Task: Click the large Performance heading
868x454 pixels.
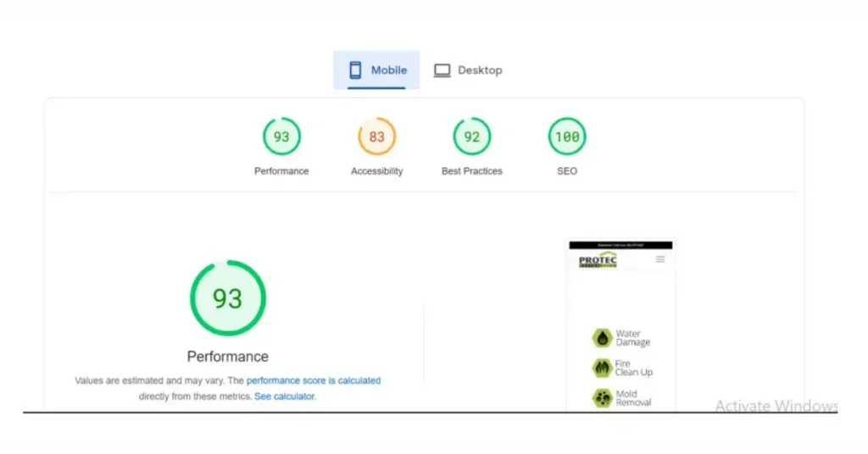Action: point(227,357)
